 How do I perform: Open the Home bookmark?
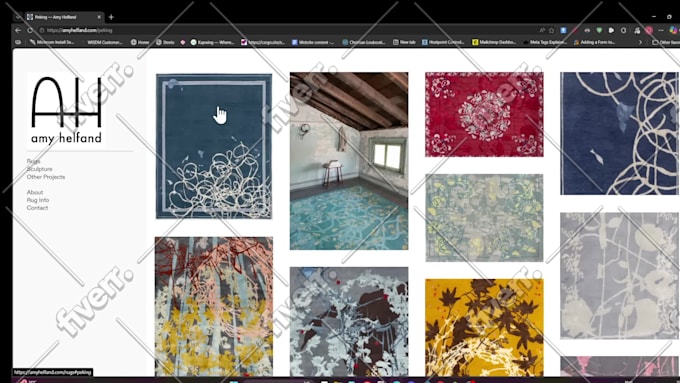point(140,42)
